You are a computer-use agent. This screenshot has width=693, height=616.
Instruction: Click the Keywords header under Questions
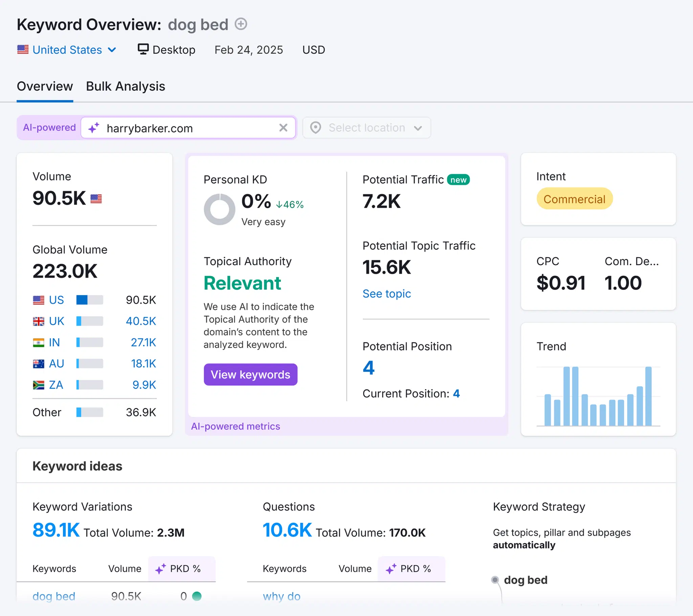[x=285, y=569]
